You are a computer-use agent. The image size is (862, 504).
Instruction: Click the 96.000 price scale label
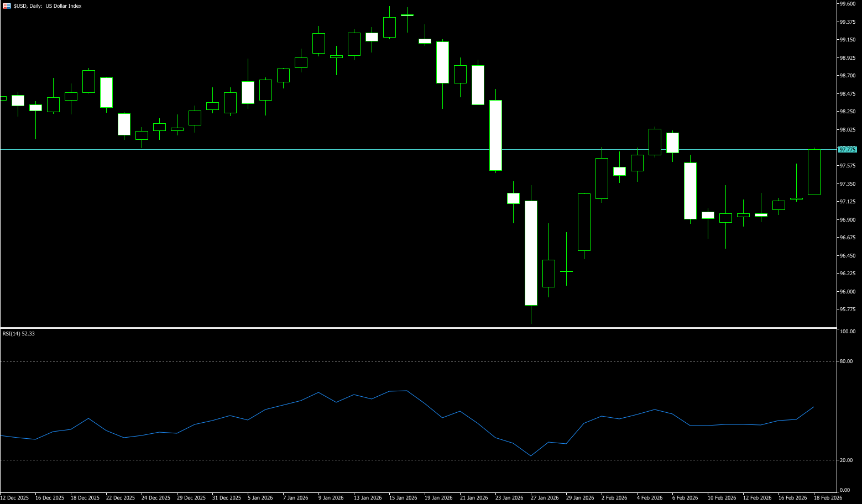click(847, 292)
